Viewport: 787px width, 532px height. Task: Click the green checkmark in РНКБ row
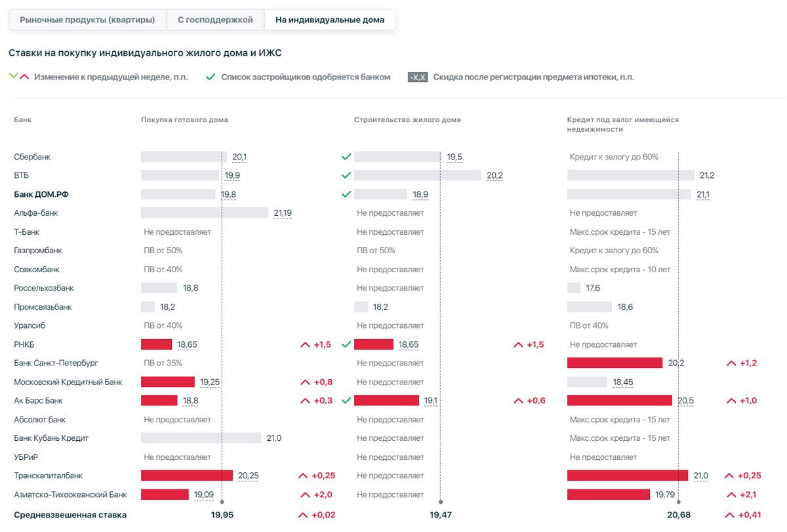click(346, 344)
